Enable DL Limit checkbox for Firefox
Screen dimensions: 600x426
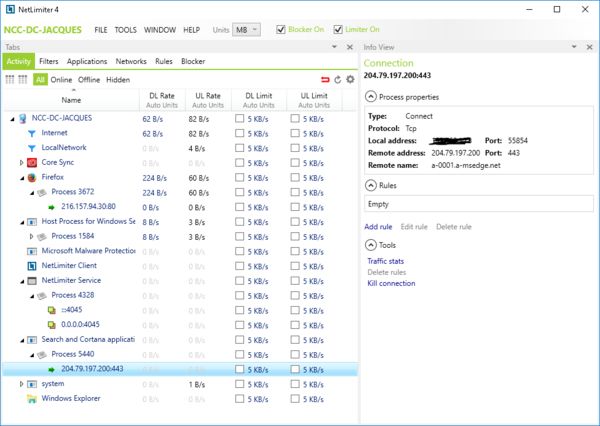(240, 178)
